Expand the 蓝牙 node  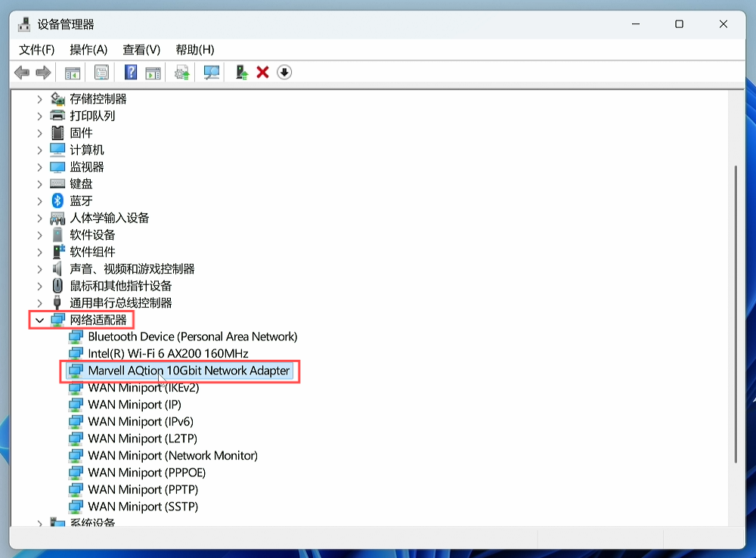click(x=39, y=201)
